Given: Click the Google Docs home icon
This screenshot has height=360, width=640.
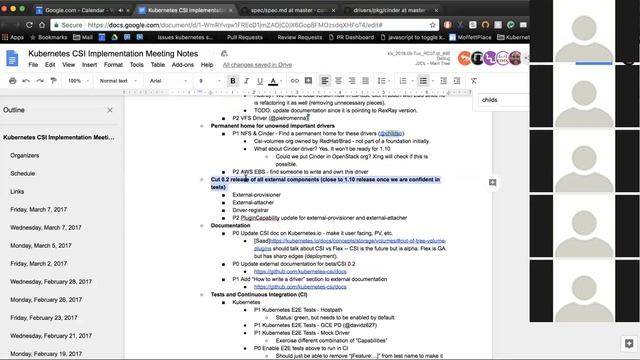Looking at the screenshot, I should 12,58.
